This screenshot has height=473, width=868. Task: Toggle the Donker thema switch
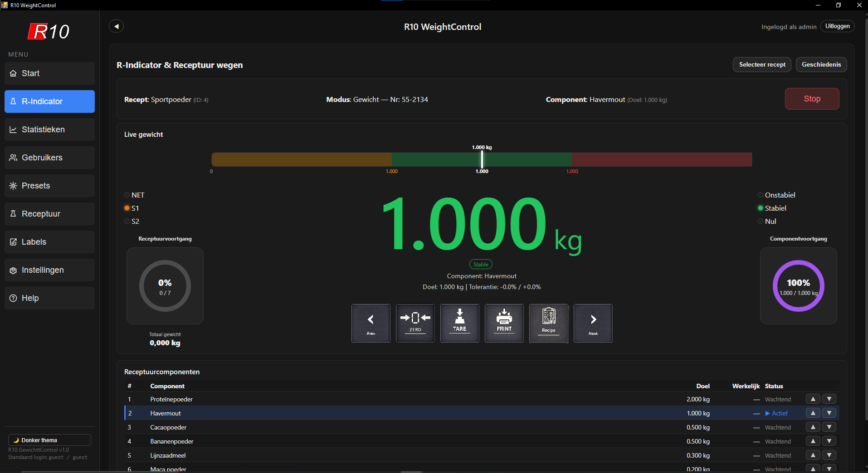pyautogui.click(x=49, y=440)
